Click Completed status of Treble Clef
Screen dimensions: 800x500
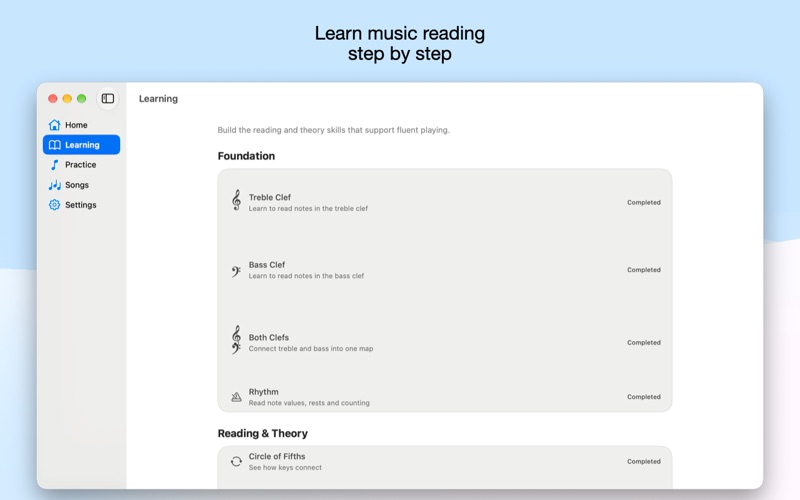pyautogui.click(x=644, y=203)
